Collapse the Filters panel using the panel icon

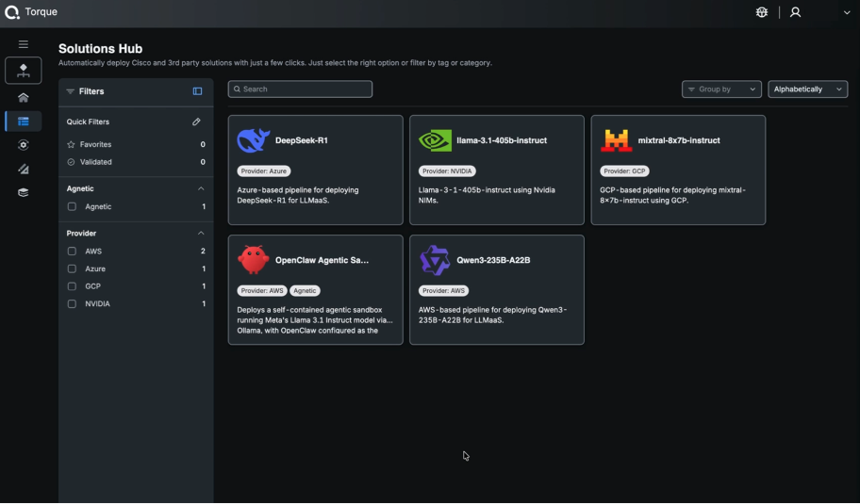pos(197,91)
